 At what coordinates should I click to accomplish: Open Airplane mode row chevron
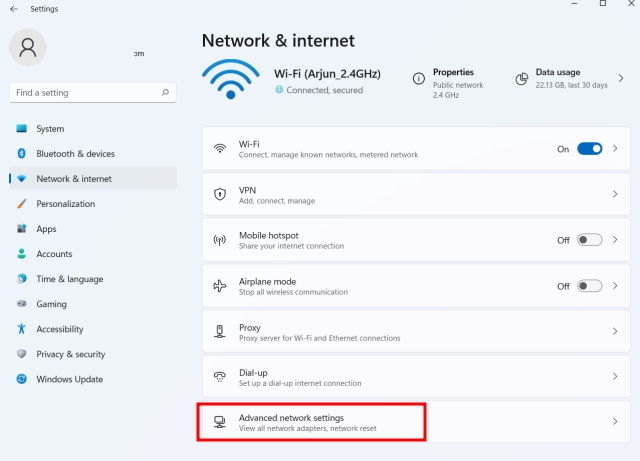point(615,286)
